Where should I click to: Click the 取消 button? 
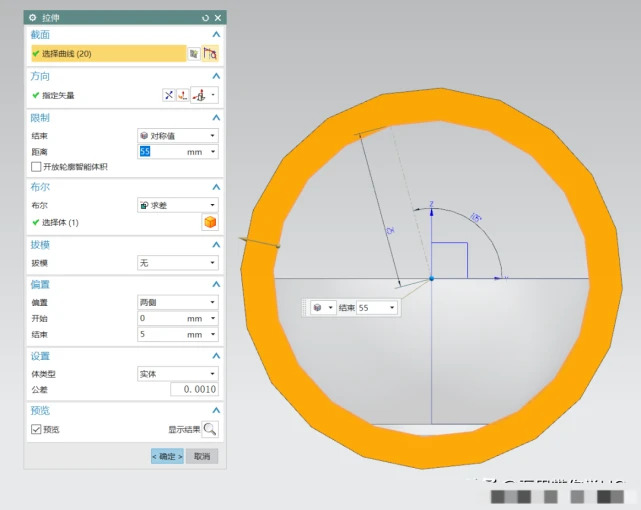[202, 456]
